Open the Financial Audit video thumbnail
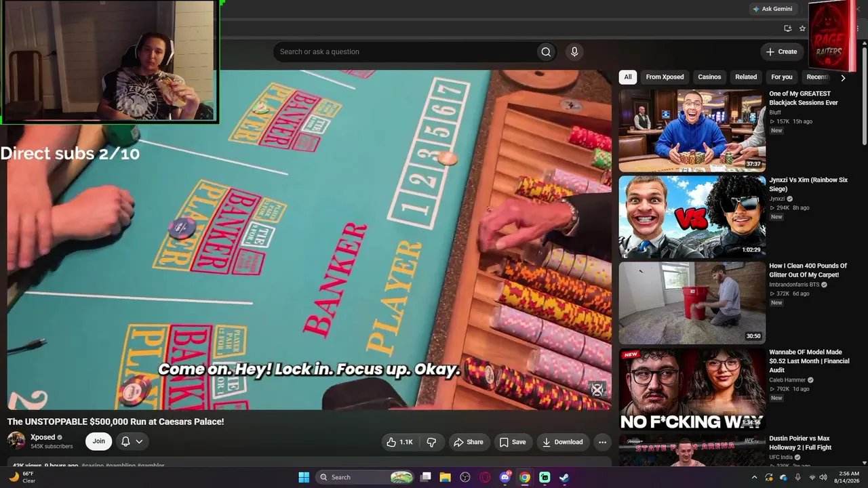 (x=692, y=389)
